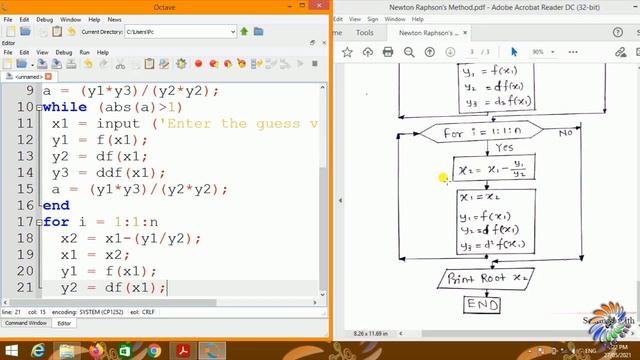This screenshot has height=360, width=640.
Task: Open Acrobat's help question mark icon
Action: [618, 33]
